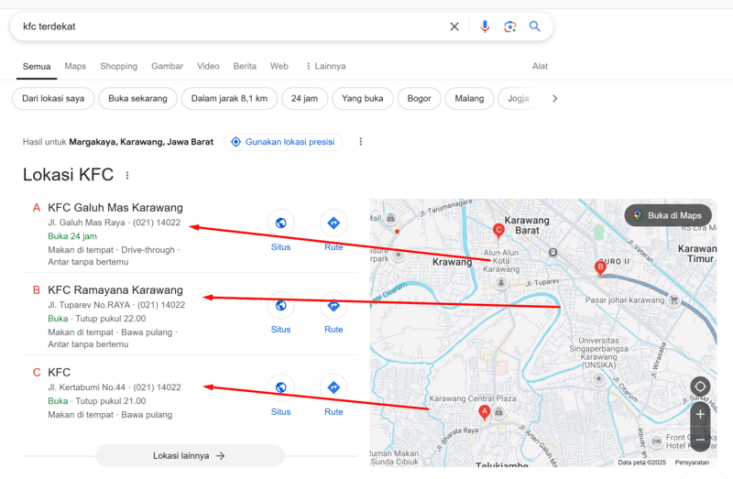Open the KFC Ramayana Karawang listing
This screenshot has height=479, width=733.
[x=115, y=290]
